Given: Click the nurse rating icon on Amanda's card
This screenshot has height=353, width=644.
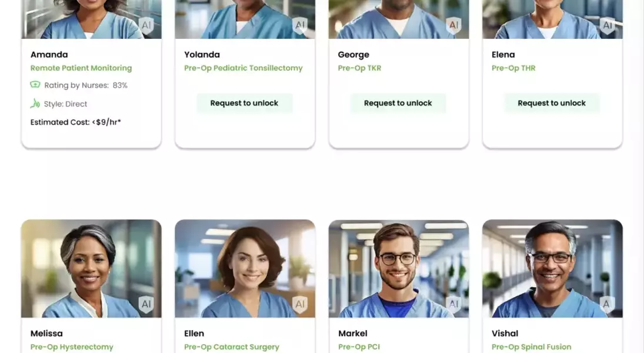Looking at the screenshot, I should pyautogui.click(x=35, y=85).
